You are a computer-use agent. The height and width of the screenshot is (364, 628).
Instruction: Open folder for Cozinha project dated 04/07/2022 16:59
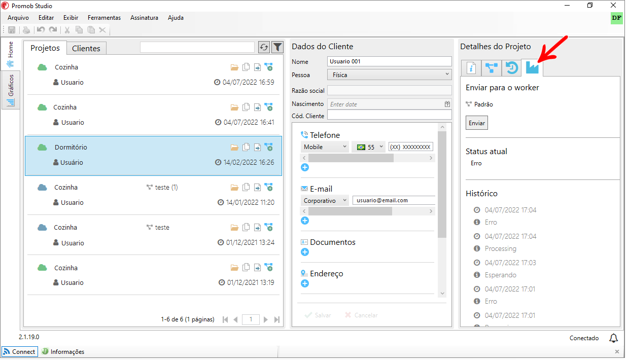tap(234, 67)
